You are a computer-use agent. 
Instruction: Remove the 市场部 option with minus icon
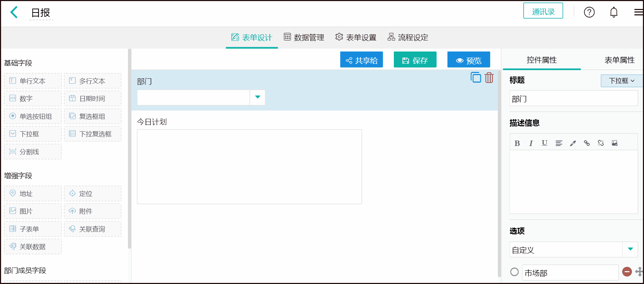(627, 272)
